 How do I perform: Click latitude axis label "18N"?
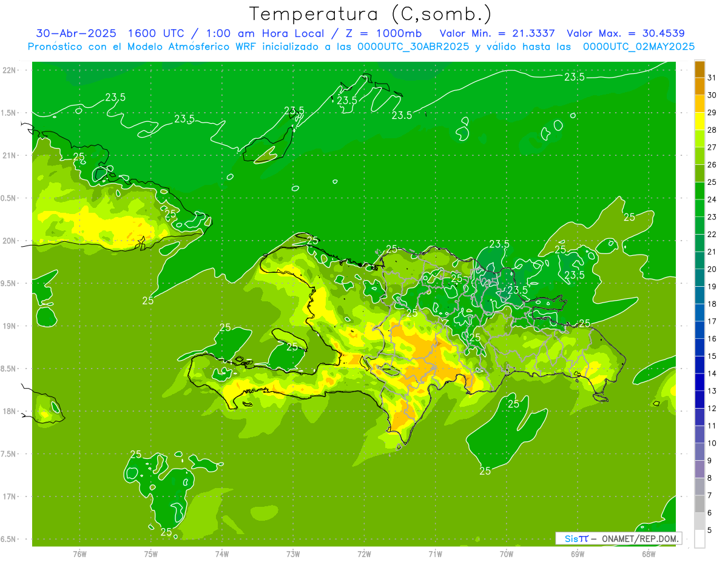(9, 412)
